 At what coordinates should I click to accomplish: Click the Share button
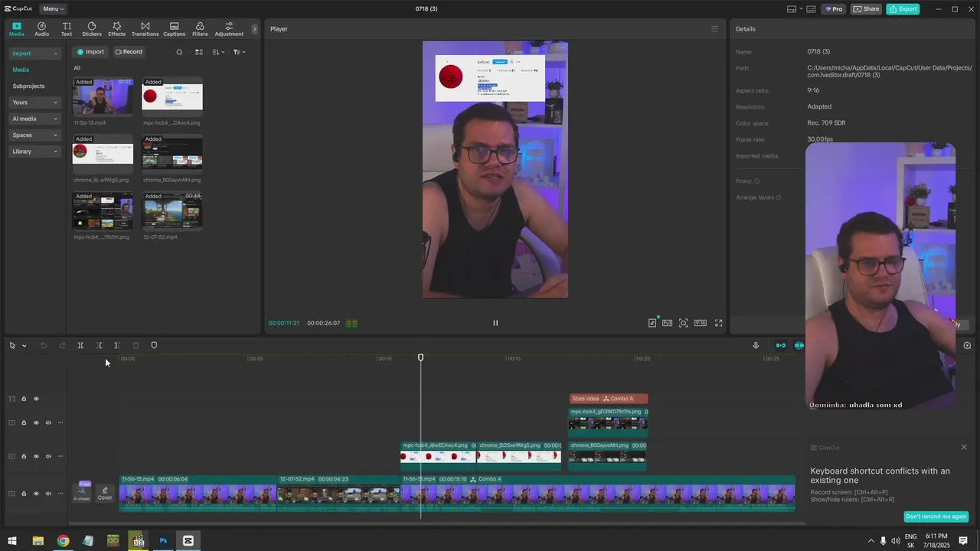867,9
